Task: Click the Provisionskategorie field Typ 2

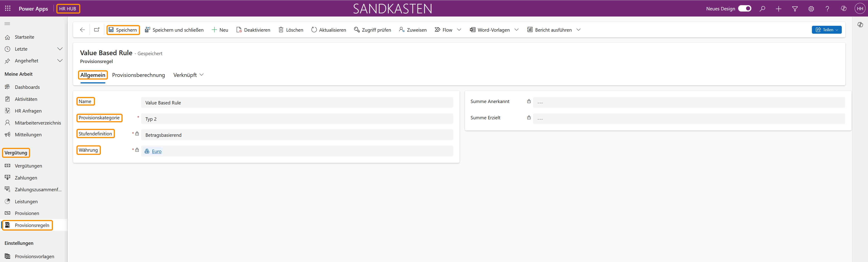Action: pyautogui.click(x=297, y=119)
